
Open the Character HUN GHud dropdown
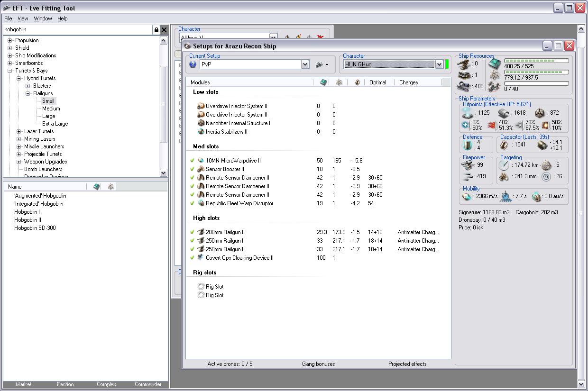[439, 64]
